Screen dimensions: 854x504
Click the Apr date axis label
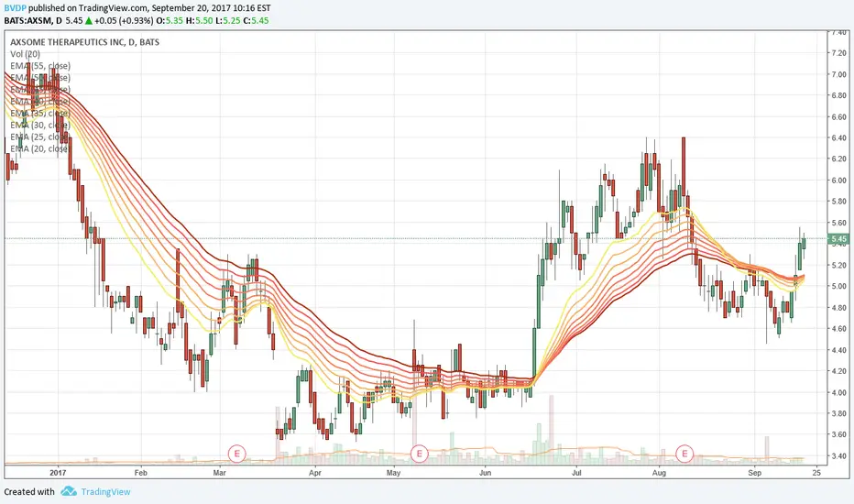315,473
